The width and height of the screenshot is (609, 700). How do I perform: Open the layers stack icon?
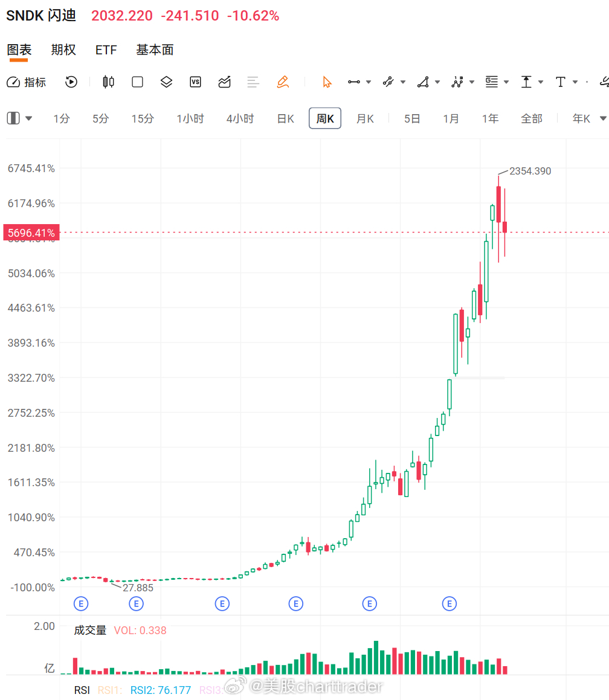pos(167,82)
